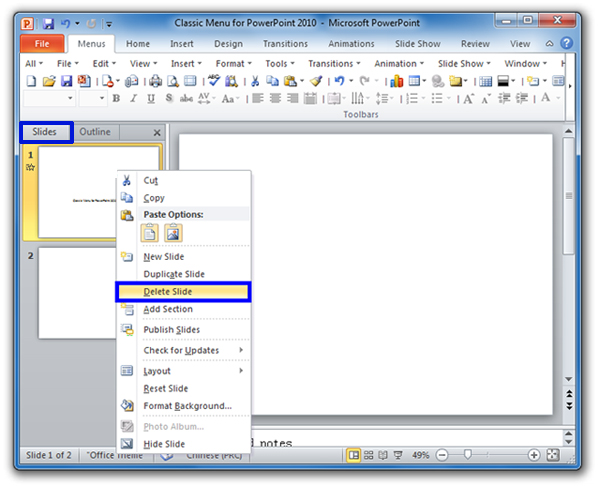Switch to the Slides pane tab
The width and height of the screenshot is (600, 486).
45,132
